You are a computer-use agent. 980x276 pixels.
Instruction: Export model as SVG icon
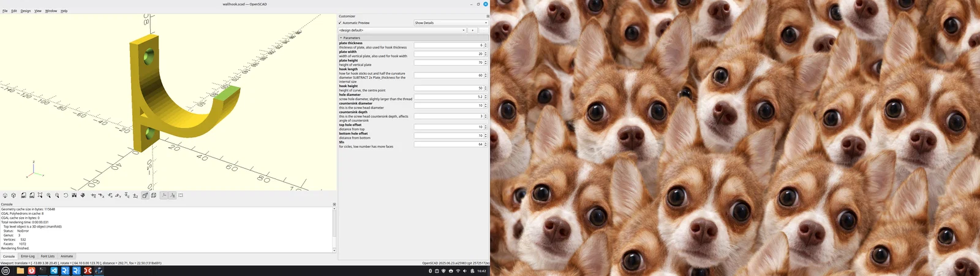tap(32, 196)
